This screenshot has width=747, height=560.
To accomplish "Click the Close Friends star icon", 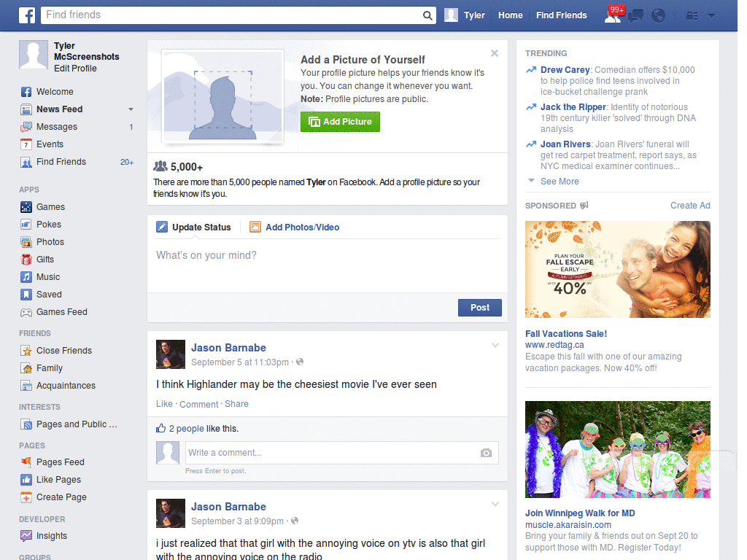I will coord(26,351).
